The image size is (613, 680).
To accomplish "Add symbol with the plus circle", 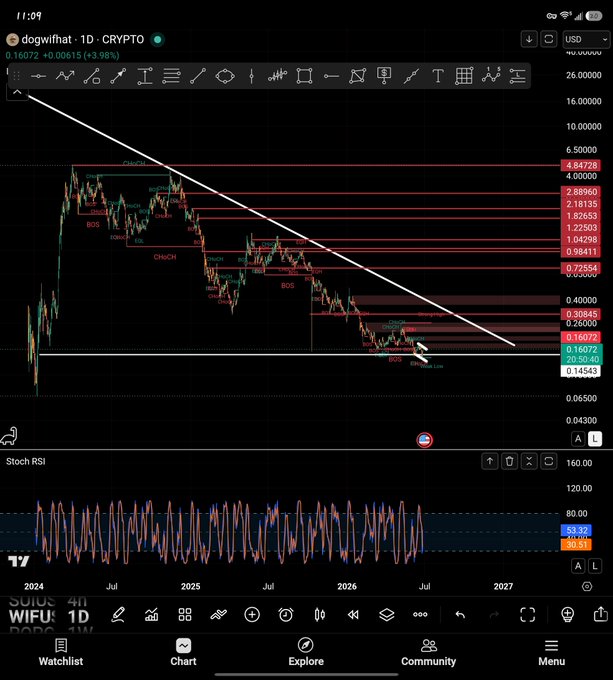I will [252, 615].
